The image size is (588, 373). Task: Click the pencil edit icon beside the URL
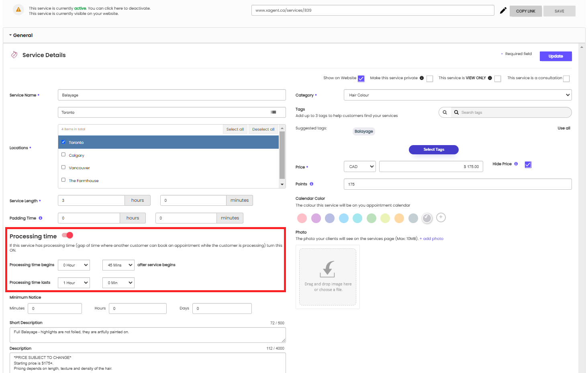[503, 11]
